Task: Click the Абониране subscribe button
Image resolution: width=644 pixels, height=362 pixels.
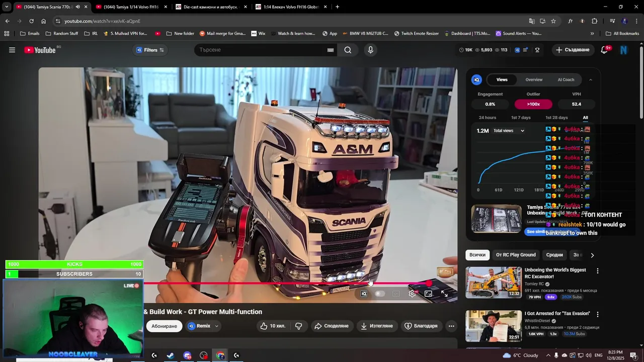Action: [x=165, y=326]
